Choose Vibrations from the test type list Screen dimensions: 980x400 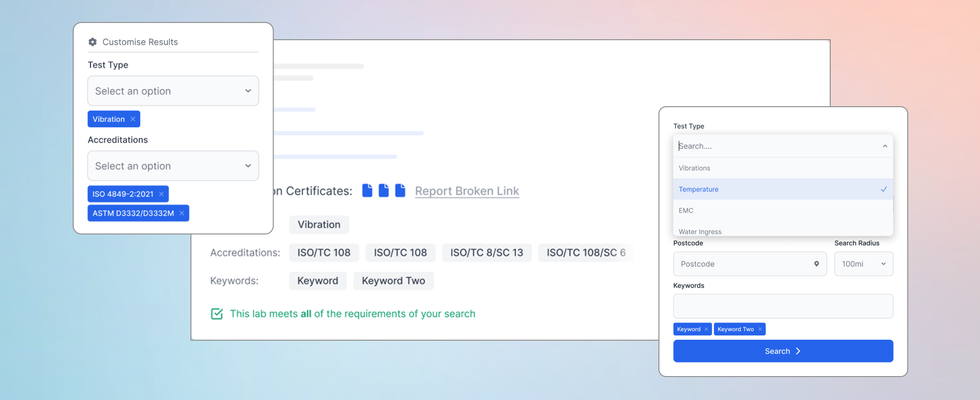pyautogui.click(x=694, y=168)
